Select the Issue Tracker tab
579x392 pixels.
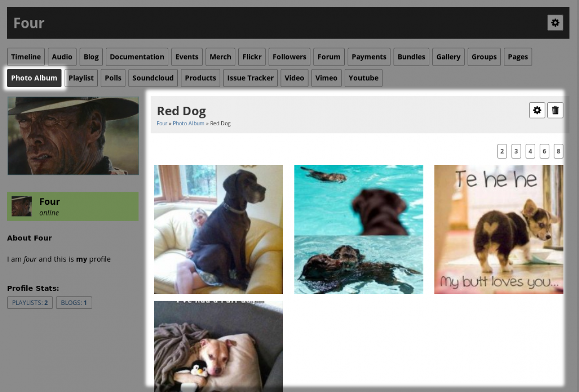[250, 78]
